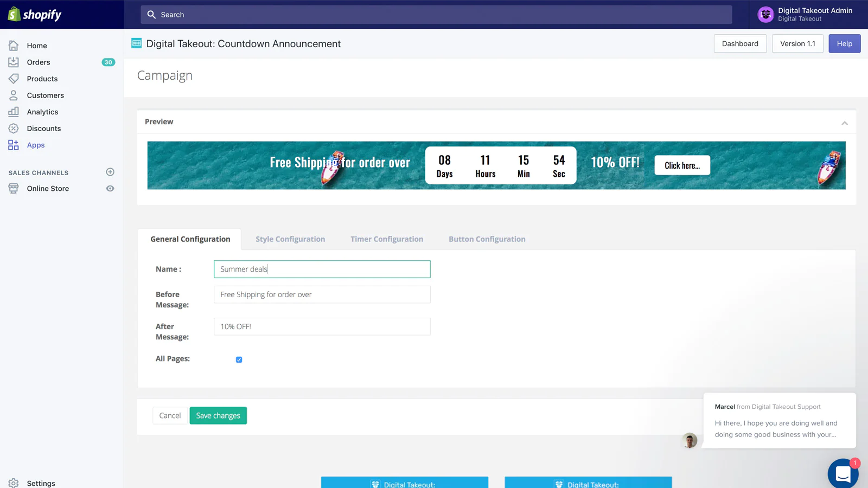Click the Cancel button
868x488 pixels.
pos(170,415)
